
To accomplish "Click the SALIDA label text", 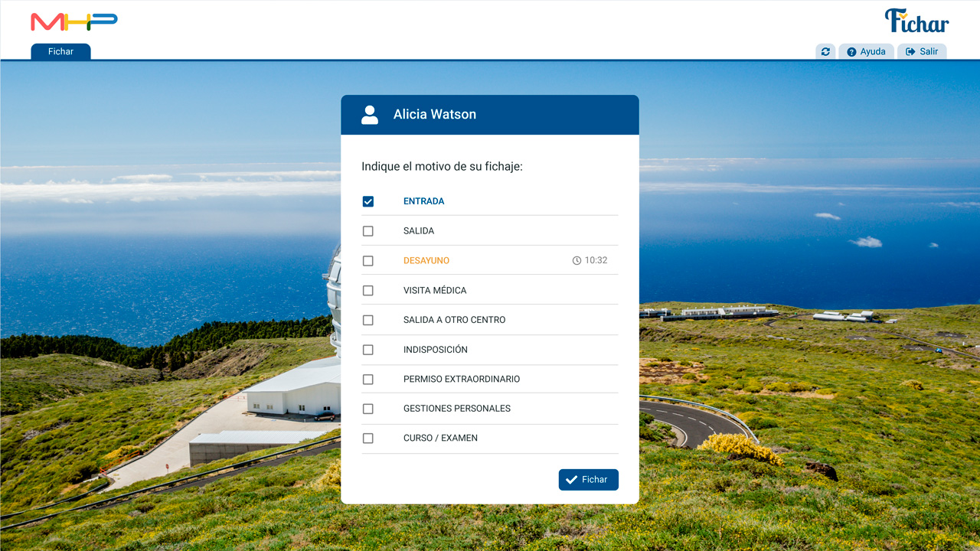I will (x=419, y=231).
